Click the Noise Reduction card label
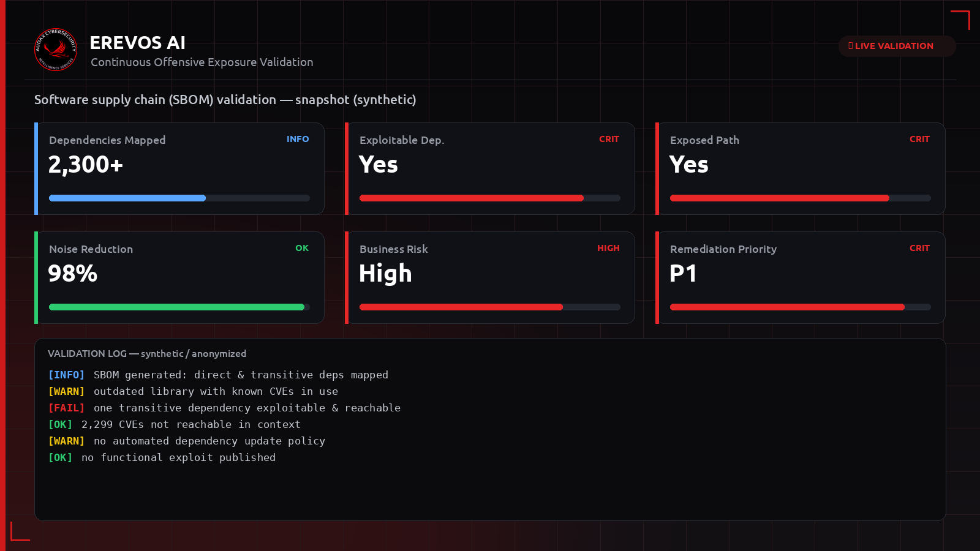This screenshot has height=551, width=980. tap(91, 249)
